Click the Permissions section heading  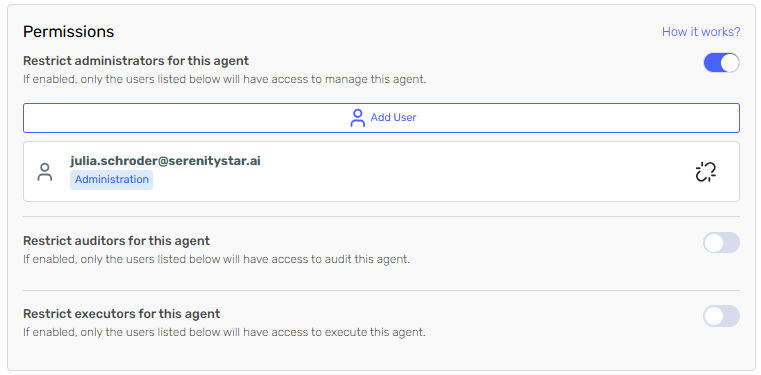point(68,32)
